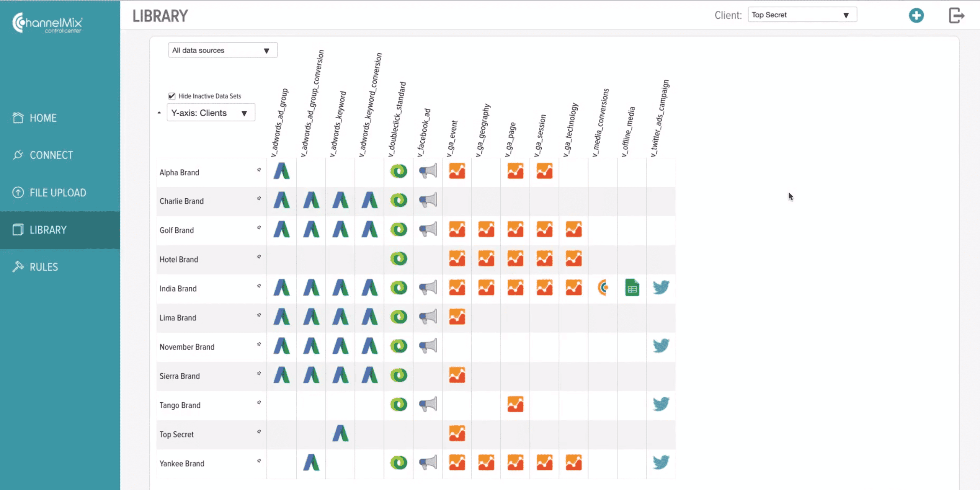
Task: Open the All data sources dropdown
Action: (x=223, y=50)
